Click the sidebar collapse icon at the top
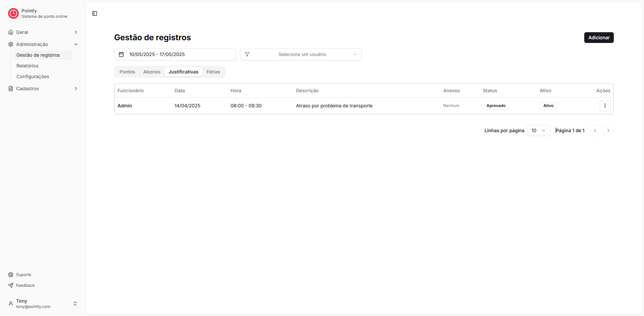The image size is (644, 316). pyautogui.click(x=94, y=13)
